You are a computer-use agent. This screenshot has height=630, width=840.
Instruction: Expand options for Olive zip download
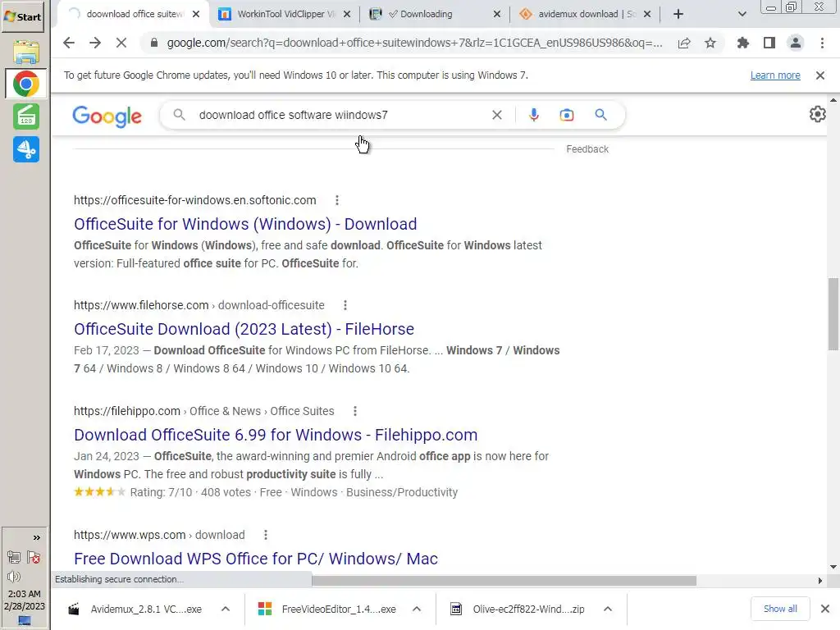coord(608,609)
